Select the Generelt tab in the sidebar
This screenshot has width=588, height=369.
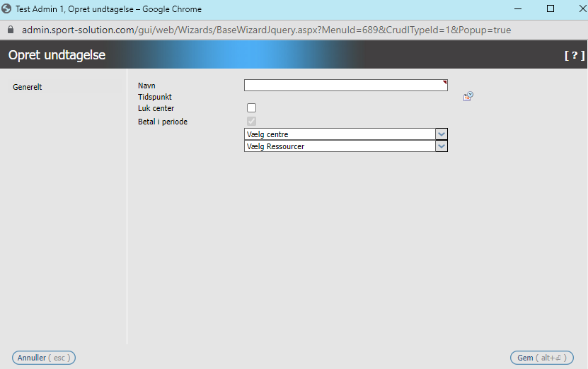[x=28, y=87]
